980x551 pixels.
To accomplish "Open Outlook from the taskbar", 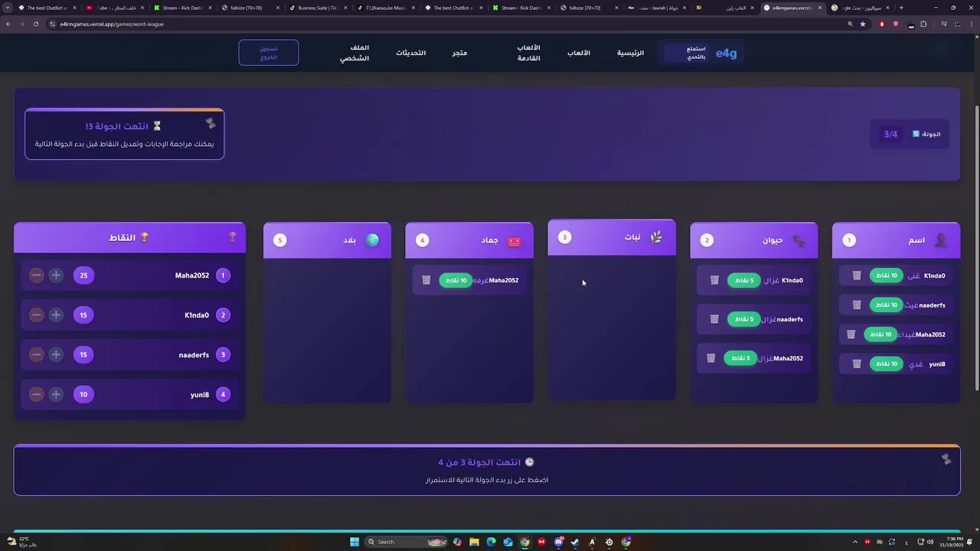I will point(508,542).
